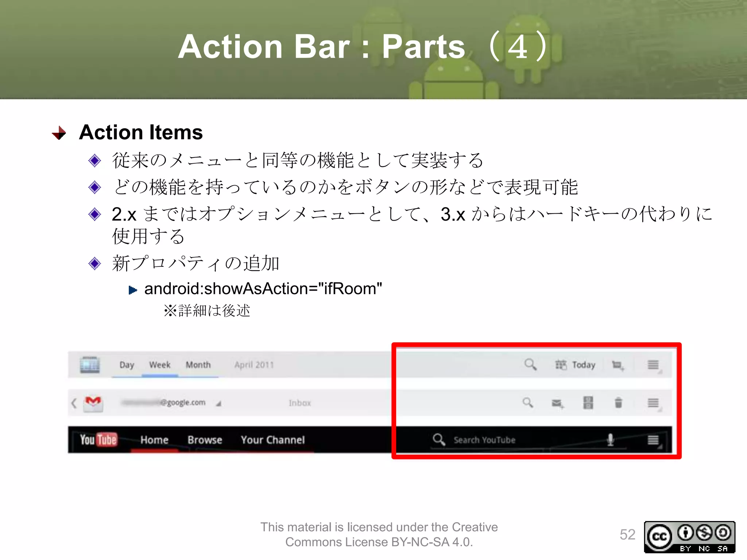This screenshot has width=747, height=560.
Task: Click the archive icon in Gmail bar
Action: click(588, 402)
